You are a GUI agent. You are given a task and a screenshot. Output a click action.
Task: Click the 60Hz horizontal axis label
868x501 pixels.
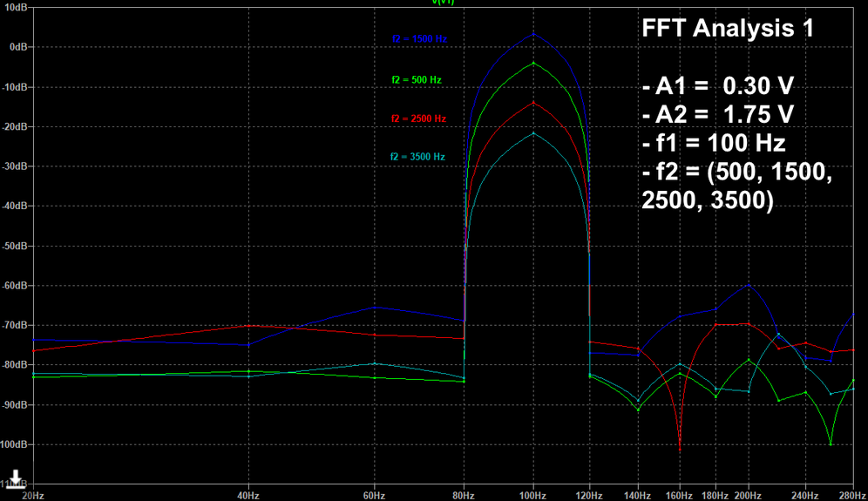pyautogui.click(x=374, y=496)
